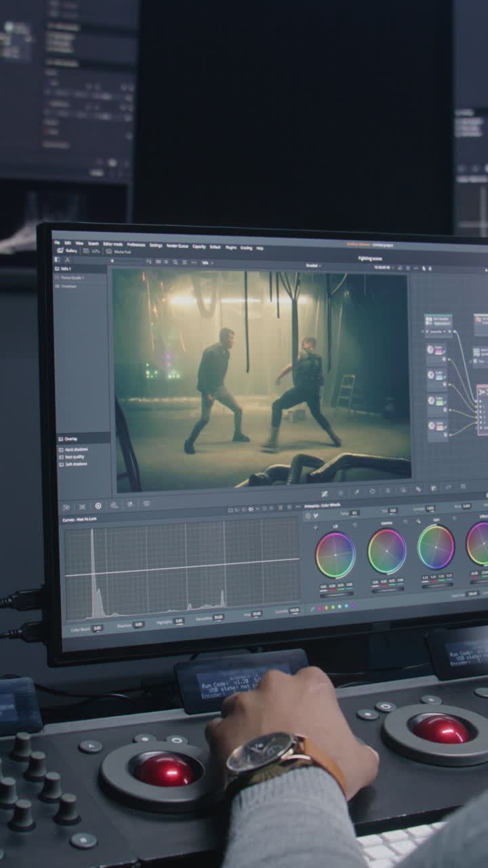488x868 pixels.
Task: Click the highlighted wipe icon below viewer
Action: (325, 493)
